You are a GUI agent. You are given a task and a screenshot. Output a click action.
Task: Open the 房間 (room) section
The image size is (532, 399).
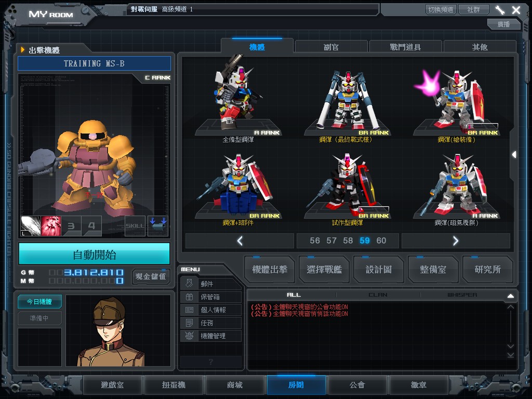[296, 385]
